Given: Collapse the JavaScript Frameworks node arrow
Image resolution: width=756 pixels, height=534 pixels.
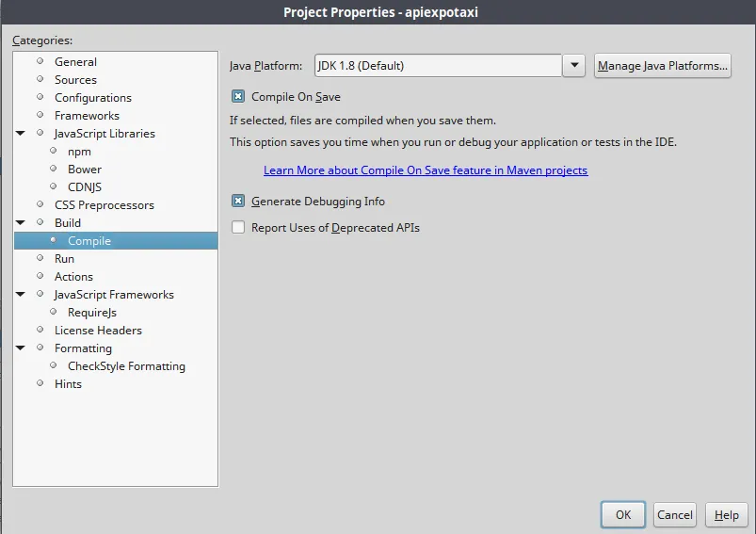Looking at the screenshot, I should 21,295.
